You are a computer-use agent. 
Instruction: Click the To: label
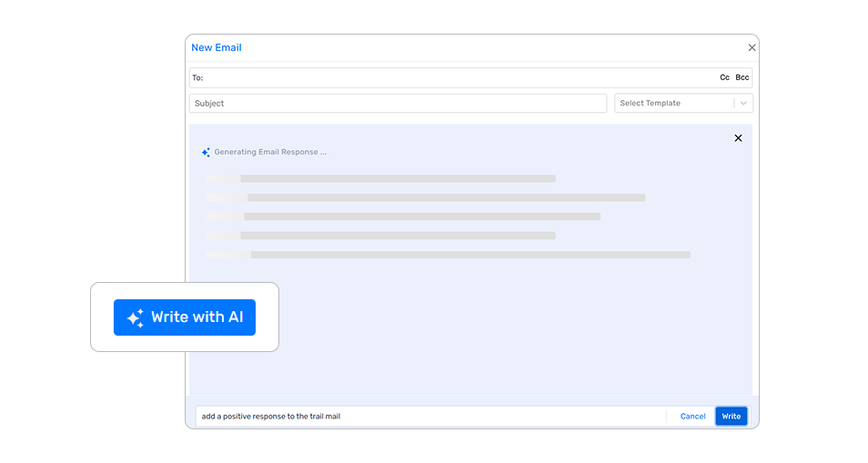tap(197, 78)
